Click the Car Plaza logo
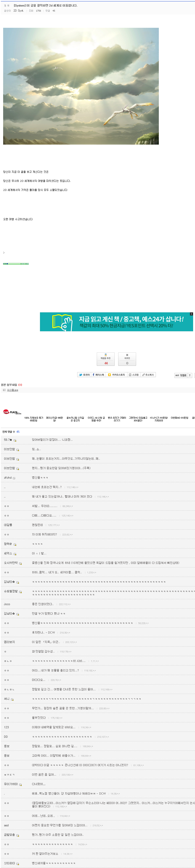This screenshot has height=868, width=195. 12,412
